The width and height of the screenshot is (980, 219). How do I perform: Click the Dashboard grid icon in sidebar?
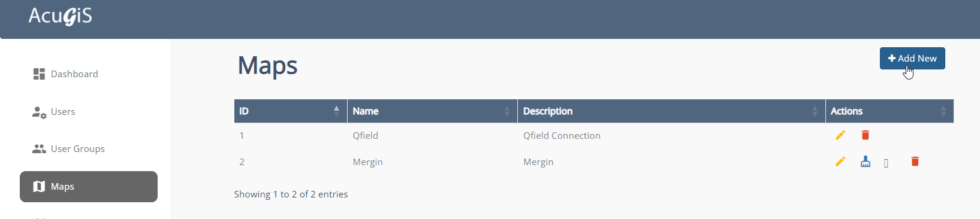(x=39, y=74)
